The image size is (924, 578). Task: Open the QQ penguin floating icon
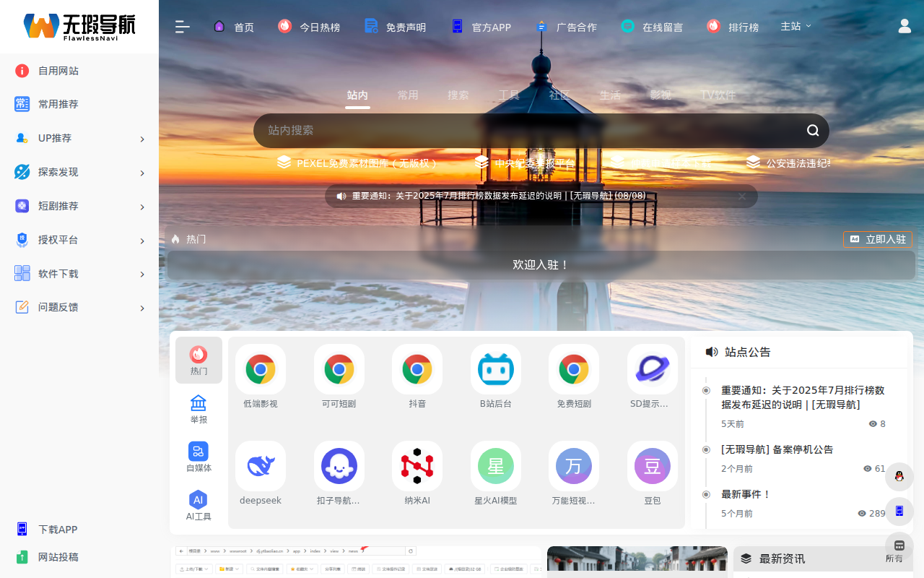pyautogui.click(x=899, y=476)
